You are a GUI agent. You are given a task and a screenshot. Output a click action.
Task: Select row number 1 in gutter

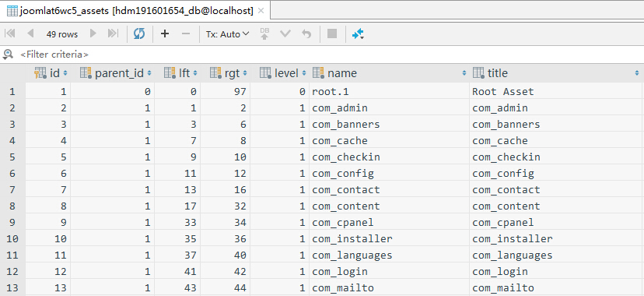(x=12, y=91)
